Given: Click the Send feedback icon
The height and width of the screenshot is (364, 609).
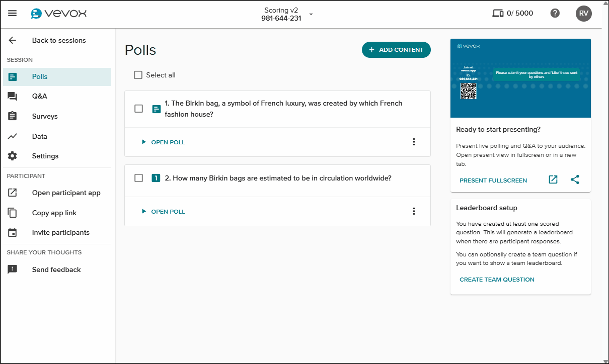Looking at the screenshot, I should (12, 269).
